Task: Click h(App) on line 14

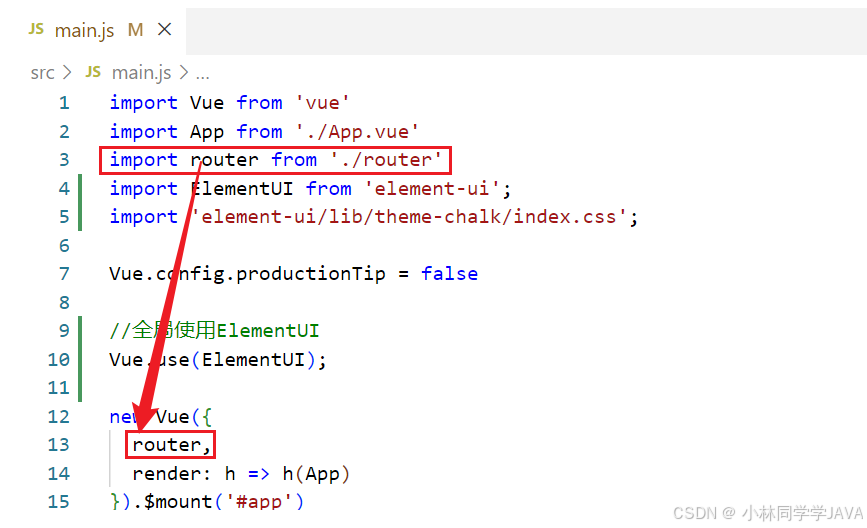Action: pos(316,474)
